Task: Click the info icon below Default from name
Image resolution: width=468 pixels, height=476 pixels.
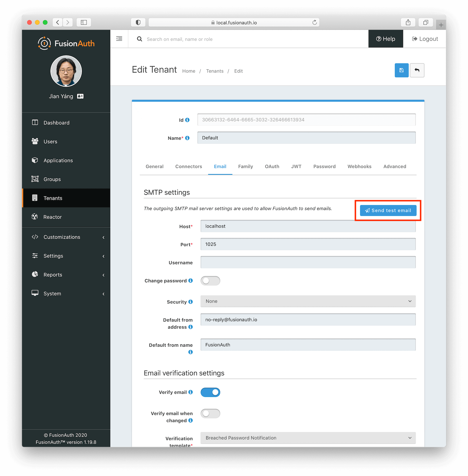Action: [191, 352]
